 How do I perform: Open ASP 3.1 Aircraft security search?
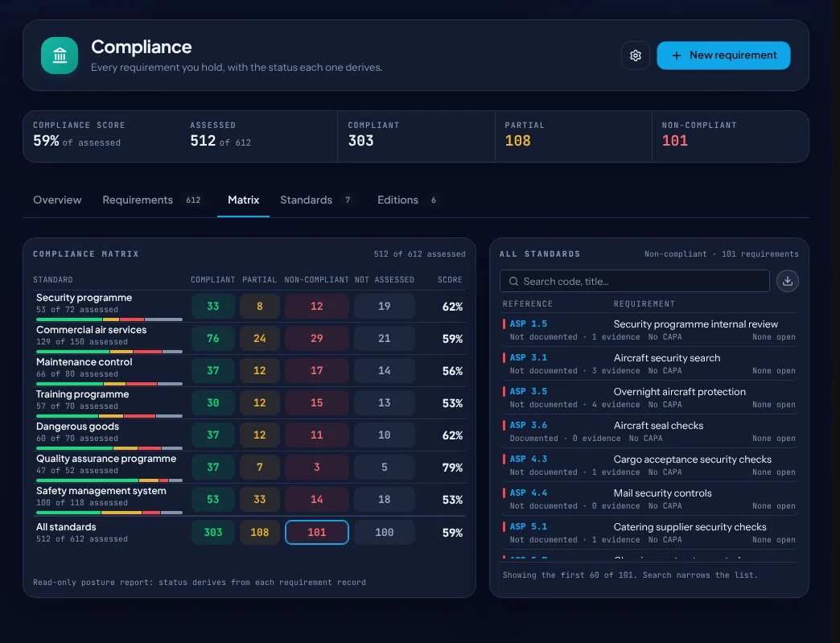point(649,363)
